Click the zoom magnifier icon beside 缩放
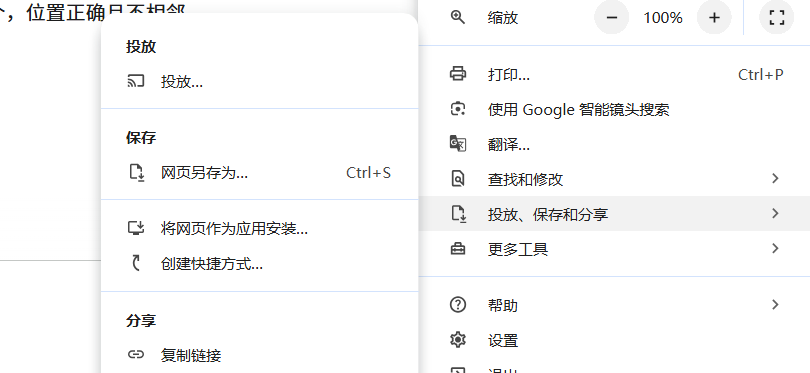The image size is (810, 373). (x=458, y=18)
